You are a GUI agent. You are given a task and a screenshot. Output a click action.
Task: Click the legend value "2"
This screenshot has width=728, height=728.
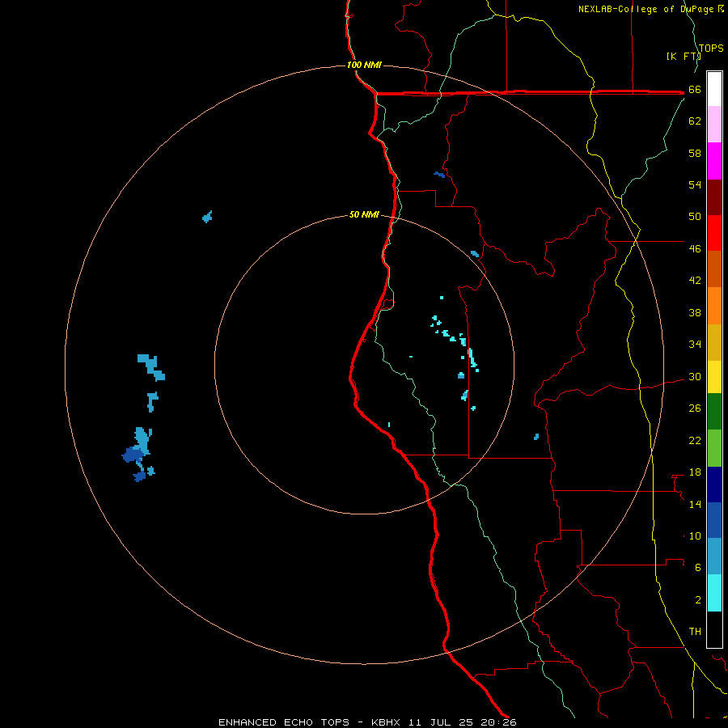698,600
